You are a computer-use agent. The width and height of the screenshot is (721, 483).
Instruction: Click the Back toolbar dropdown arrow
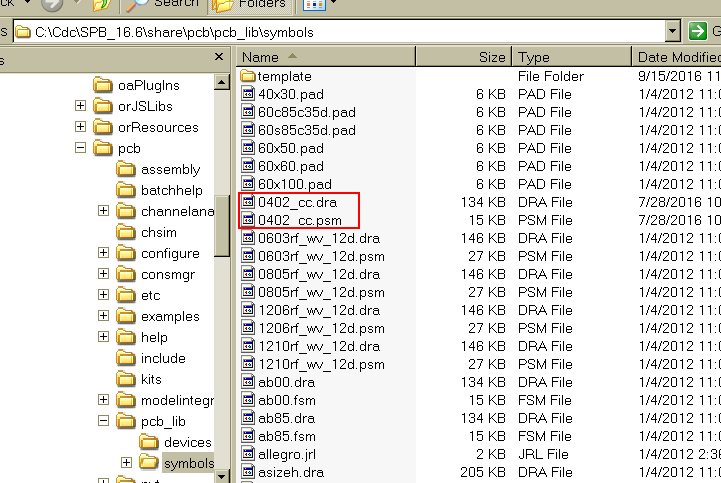click(x=28, y=3)
